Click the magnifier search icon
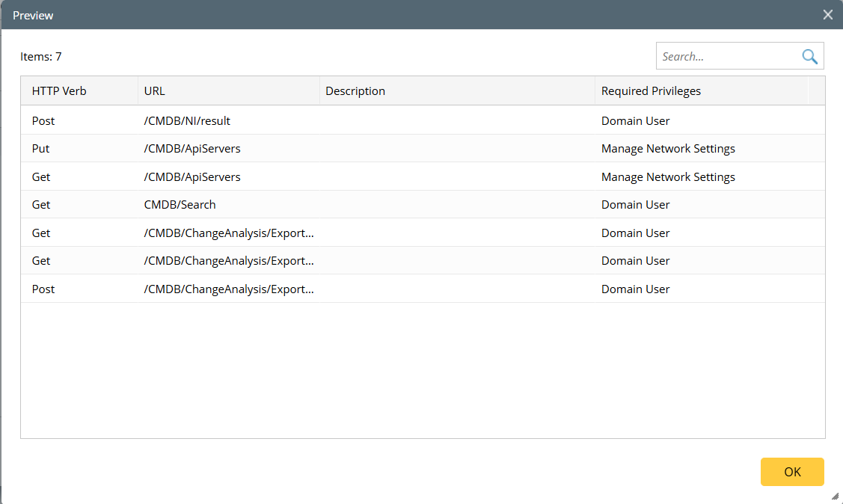843x504 pixels. pyautogui.click(x=809, y=56)
